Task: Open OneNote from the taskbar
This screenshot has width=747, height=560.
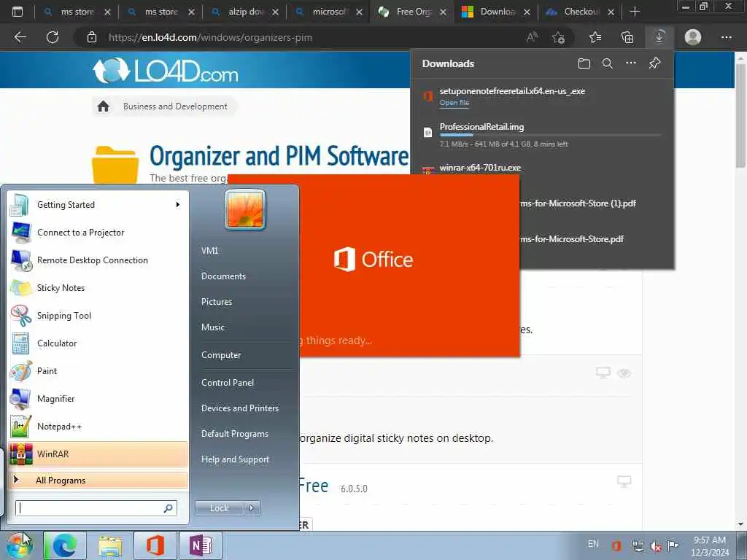Action: (x=201, y=545)
